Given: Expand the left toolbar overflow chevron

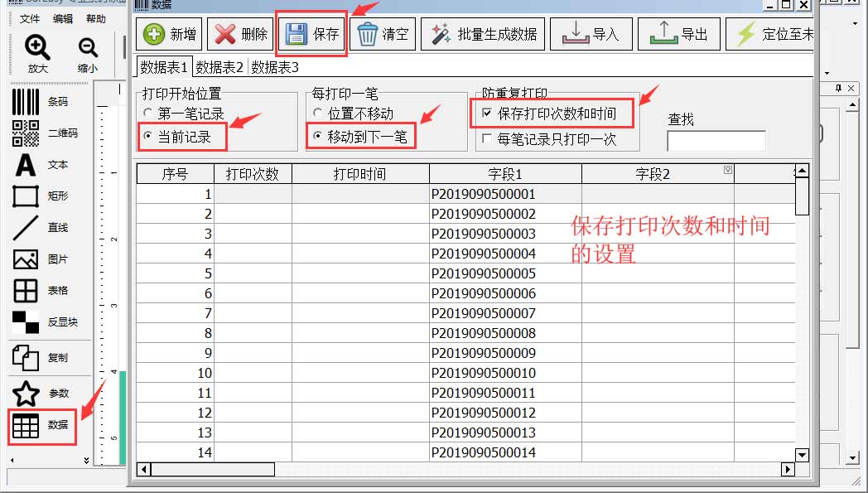Looking at the screenshot, I should tap(86, 459).
